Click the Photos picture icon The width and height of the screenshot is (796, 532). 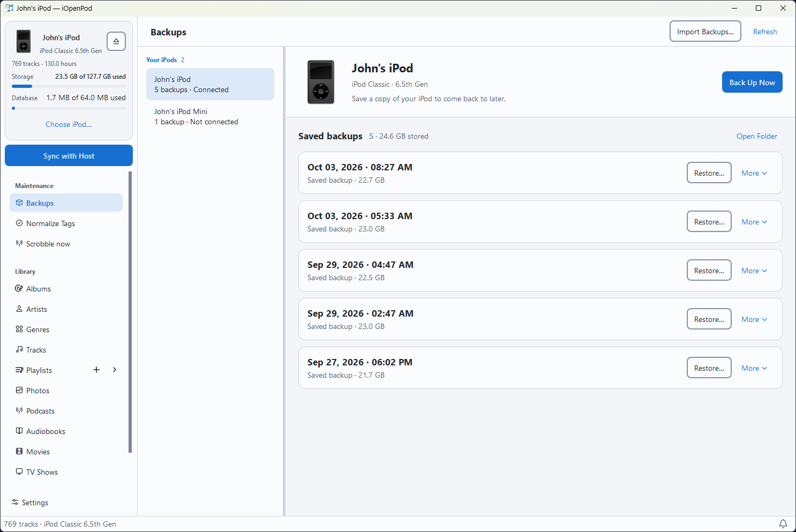coord(19,391)
